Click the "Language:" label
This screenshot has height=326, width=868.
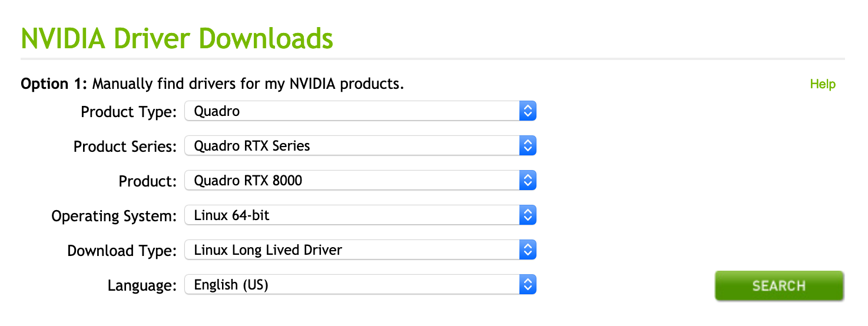point(142,287)
